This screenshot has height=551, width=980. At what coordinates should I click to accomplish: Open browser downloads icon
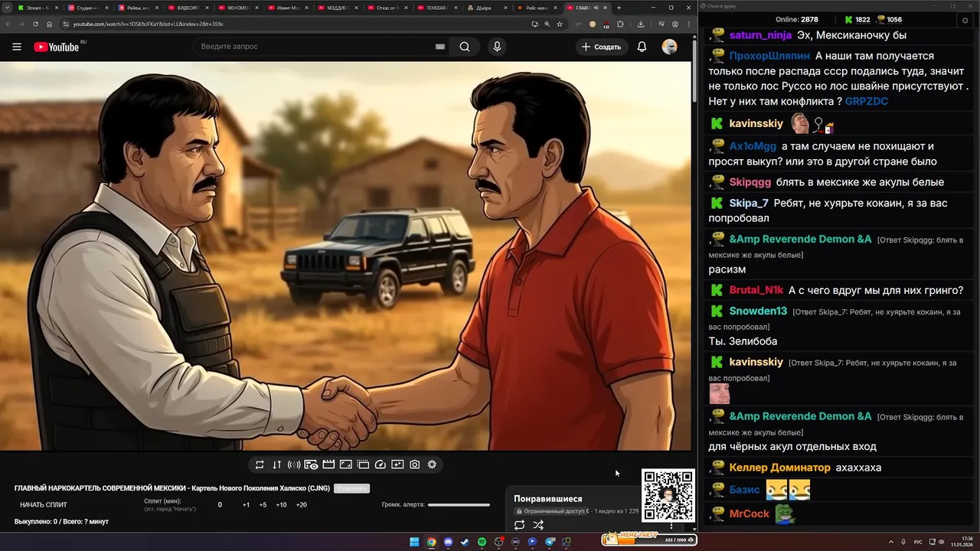pos(641,24)
